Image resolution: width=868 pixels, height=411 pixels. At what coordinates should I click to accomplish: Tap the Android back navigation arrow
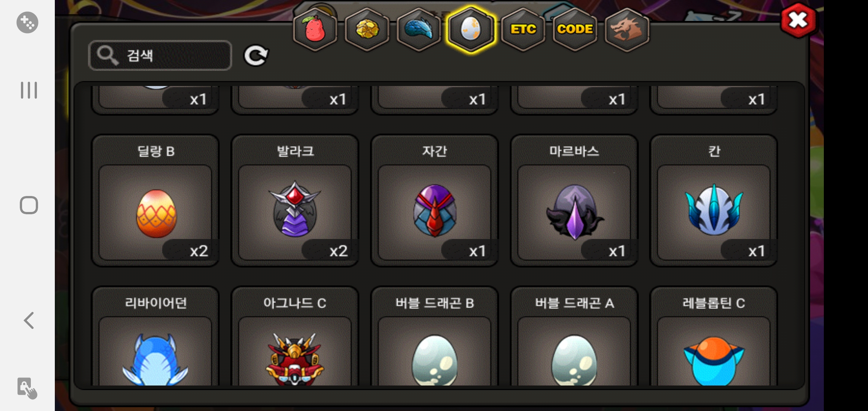click(29, 320)
